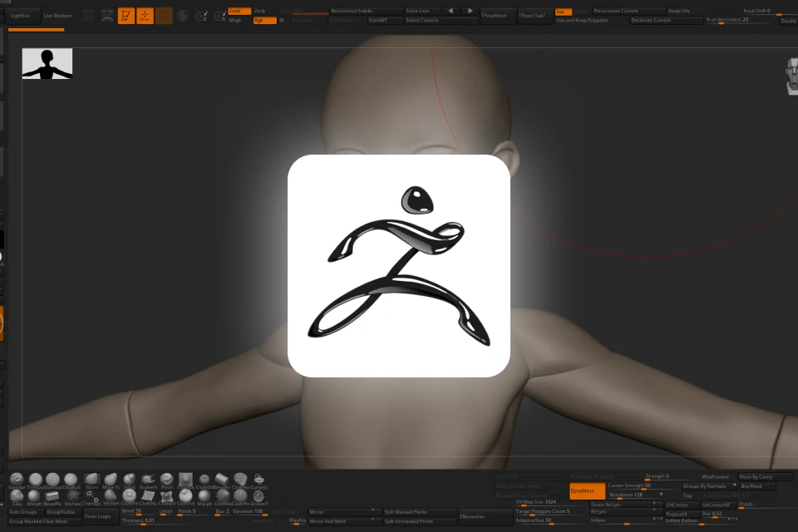Click Store Cam button
Image resolution: width=798 pixels, height=532 pixels.
tap(422, 11)
